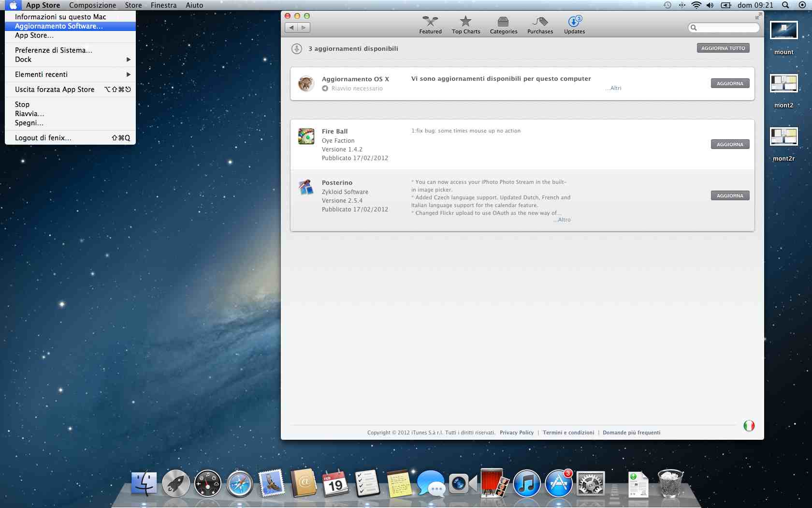
Task: Open the Spotlight magnifier in the menu bar
Action: 785,5
